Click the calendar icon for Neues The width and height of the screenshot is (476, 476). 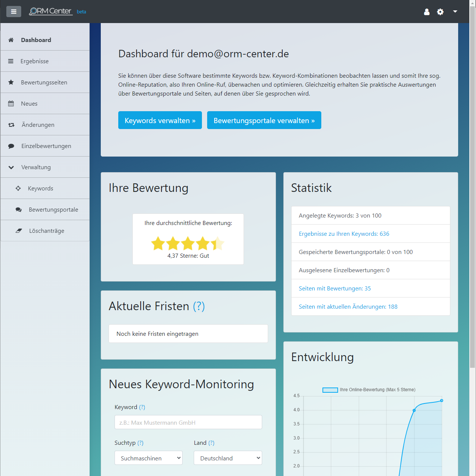[x=11, y=104]
